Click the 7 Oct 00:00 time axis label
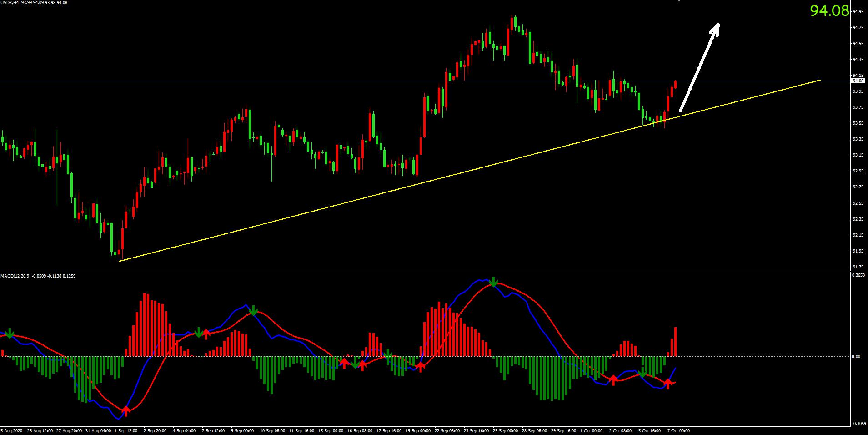The width and height of the screenshot is (868, 435). pyautogui.click(x=678, y=430)
